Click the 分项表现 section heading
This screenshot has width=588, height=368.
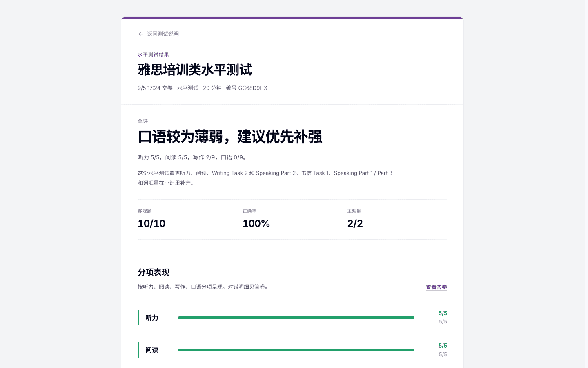(x=154, y=272)
